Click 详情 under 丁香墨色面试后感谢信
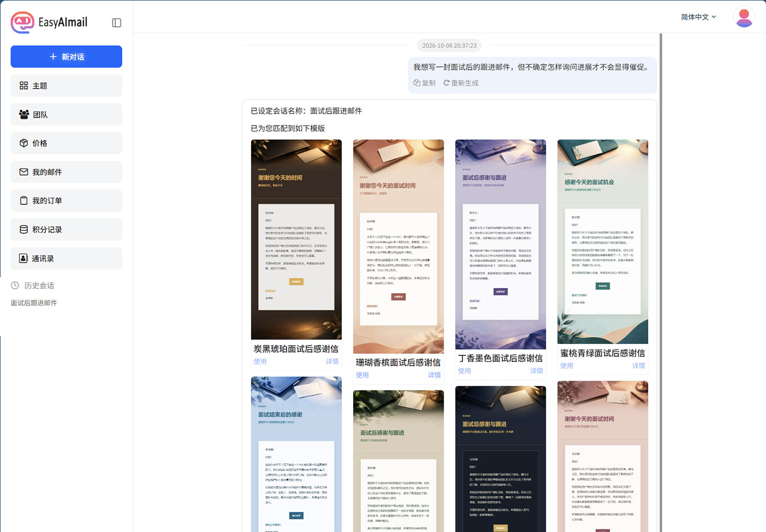766x532 pixels. pos(537,371)
